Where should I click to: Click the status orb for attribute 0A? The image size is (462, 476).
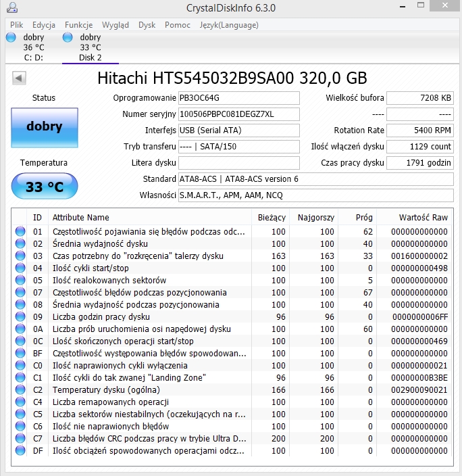[x=20, y=329]
